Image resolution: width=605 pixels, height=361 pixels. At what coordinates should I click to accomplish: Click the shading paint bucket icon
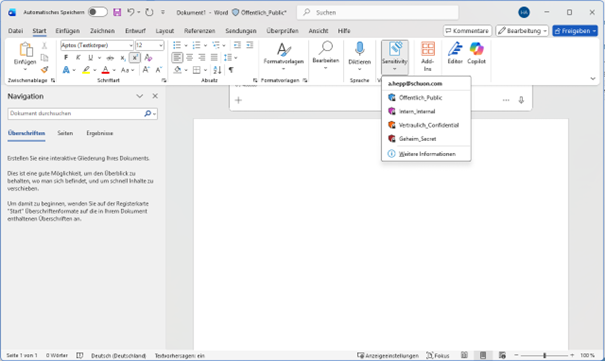177,70
